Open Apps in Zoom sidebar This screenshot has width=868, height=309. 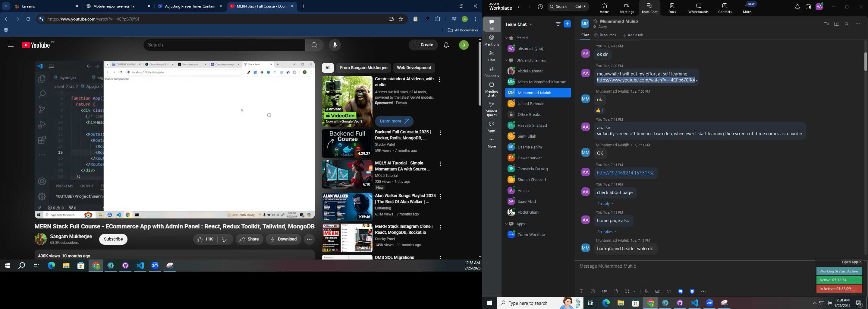pos(492,127)
